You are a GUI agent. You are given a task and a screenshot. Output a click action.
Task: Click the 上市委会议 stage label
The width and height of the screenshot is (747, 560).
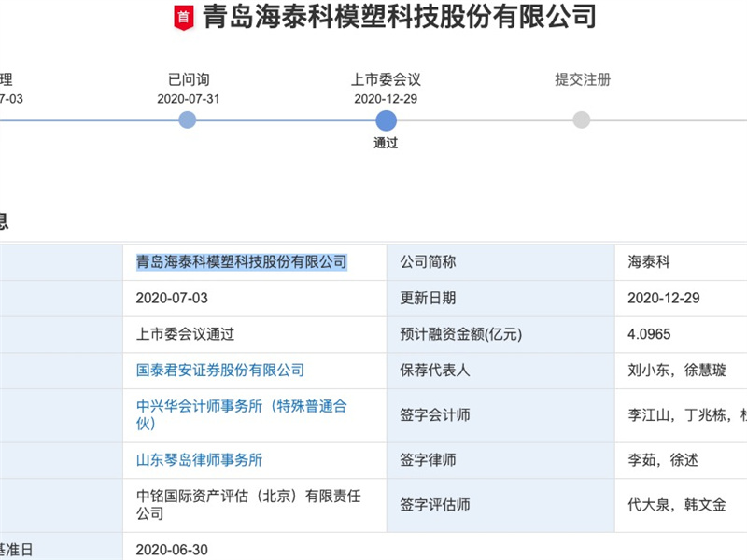(x=386, y=79)
